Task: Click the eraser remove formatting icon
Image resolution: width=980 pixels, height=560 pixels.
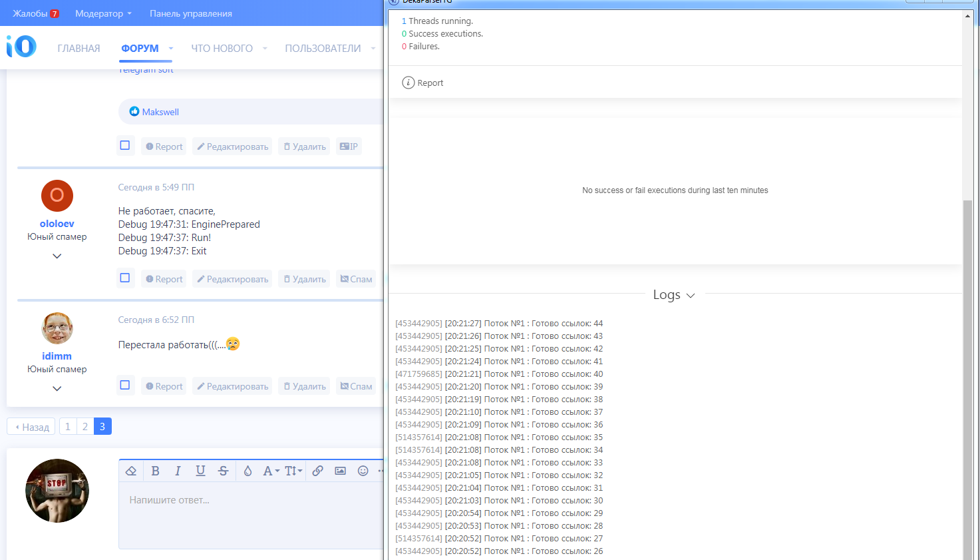Action: point(131,471)
